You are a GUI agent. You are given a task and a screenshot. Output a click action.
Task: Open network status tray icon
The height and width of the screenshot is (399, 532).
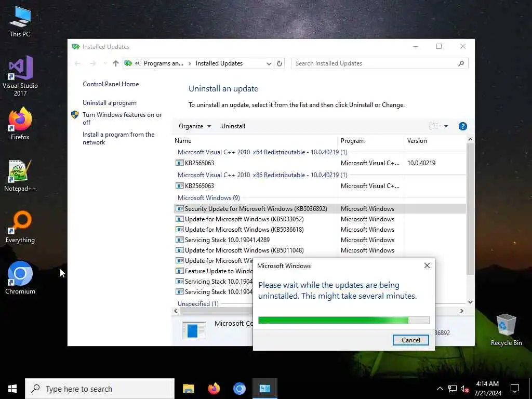(x=453, y=389)
